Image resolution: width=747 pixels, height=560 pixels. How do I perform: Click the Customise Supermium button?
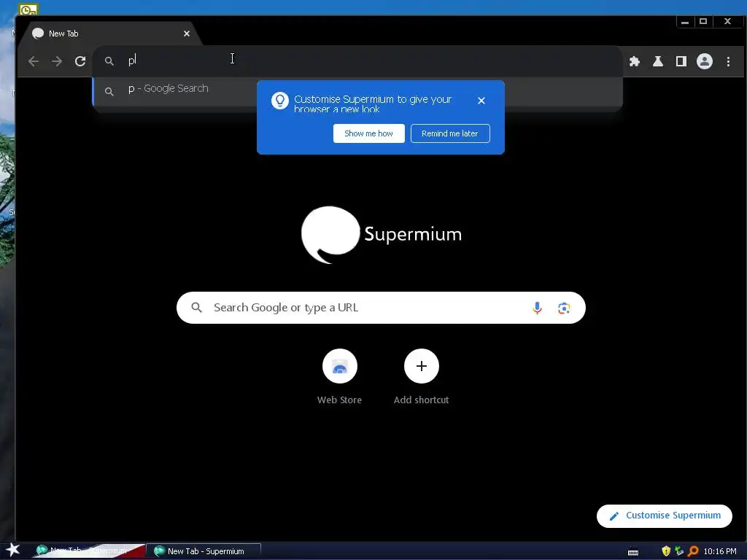click(x=664, y=516)
